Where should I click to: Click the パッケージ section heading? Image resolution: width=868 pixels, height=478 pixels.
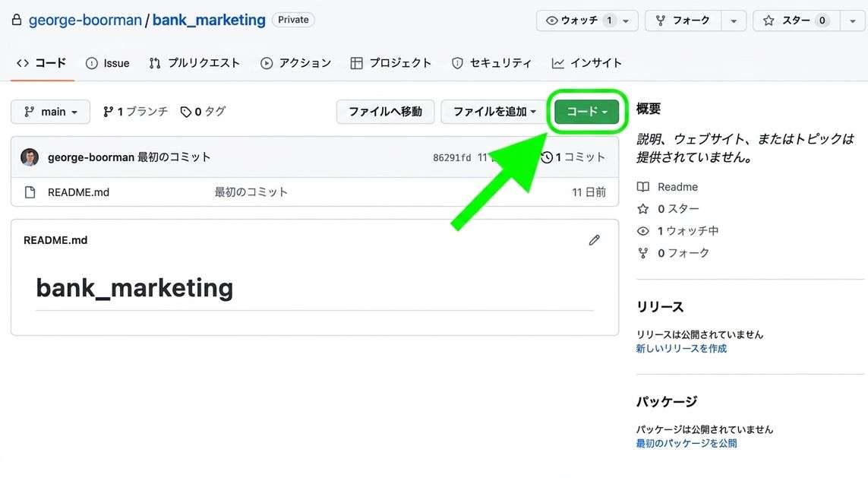667,401
